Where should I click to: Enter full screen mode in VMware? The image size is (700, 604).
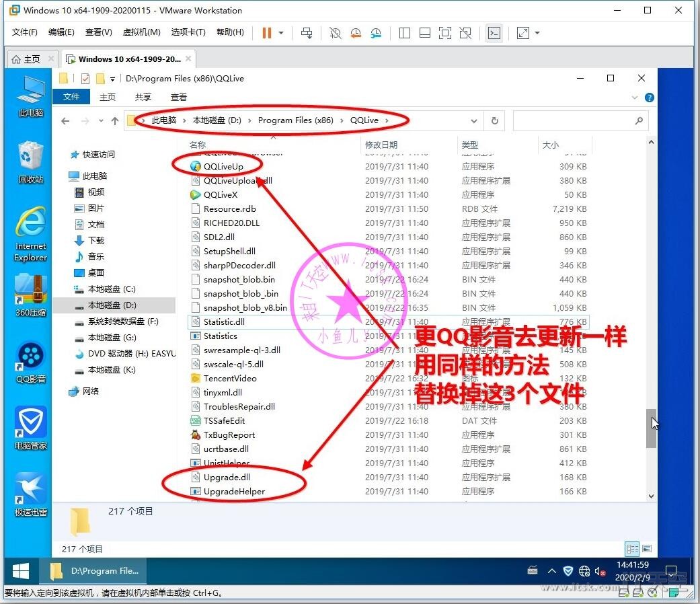(x=445, y=32)
